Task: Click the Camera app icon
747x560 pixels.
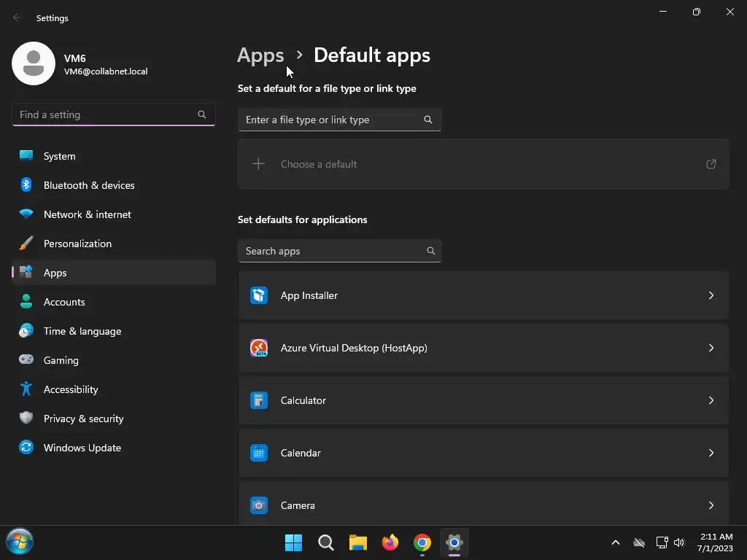Action: click(x=259, y=505)
